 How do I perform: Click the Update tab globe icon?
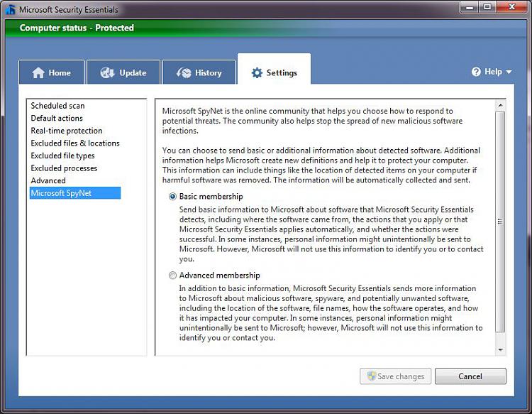tap(107, 72)
